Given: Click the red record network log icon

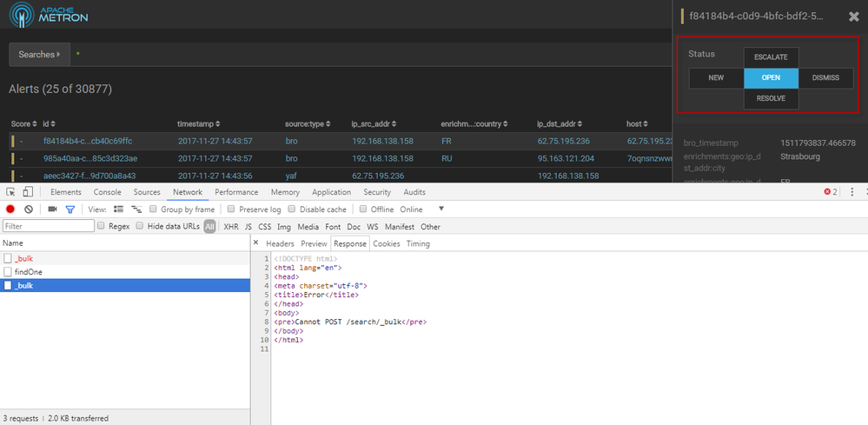Looking at the screenshot, I should (10, 209).
